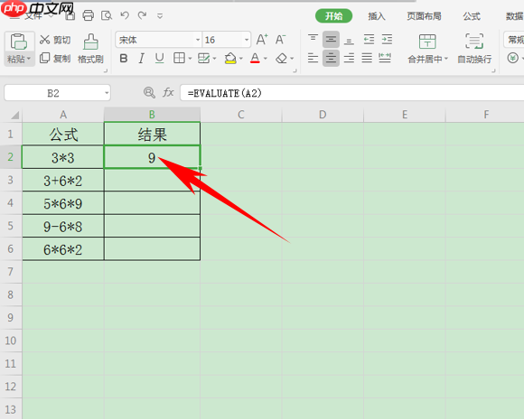The width and height of the screenshot is (524, 420).
Task: Switch to the 数据 (Data) tab
Action: [515, 15]
